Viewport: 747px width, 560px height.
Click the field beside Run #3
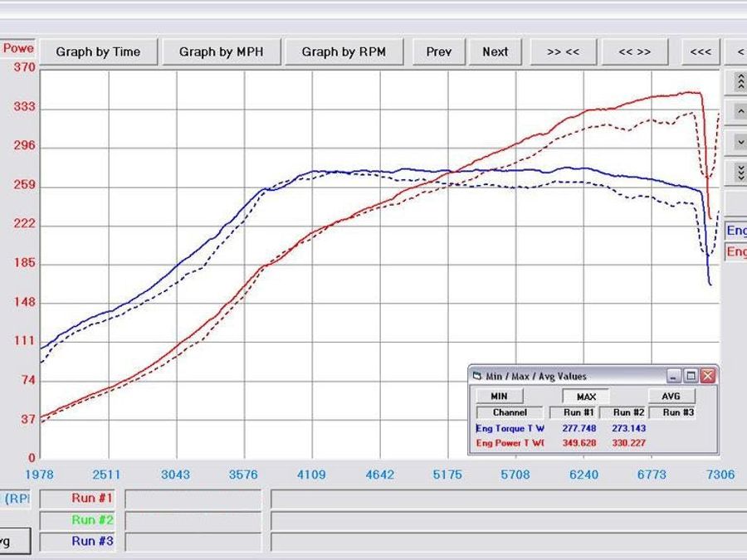point(193,542)
